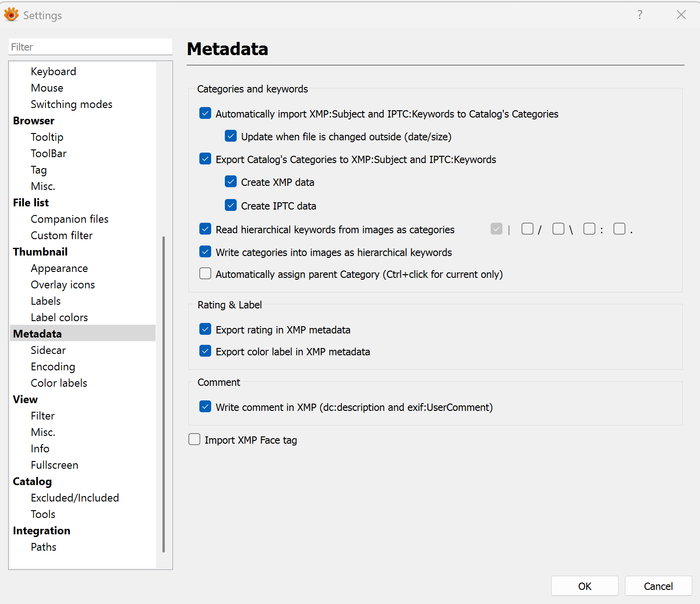Check the period separator checkbox
The height and width of the screenshot is (604, 700).
pyautogui.click(x=619, y=229)
